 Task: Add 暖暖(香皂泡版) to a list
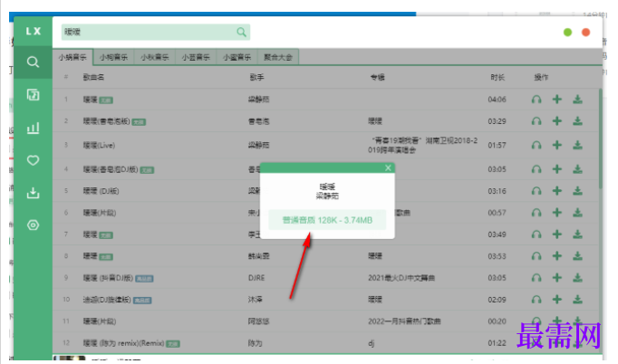tap(557, 121)
